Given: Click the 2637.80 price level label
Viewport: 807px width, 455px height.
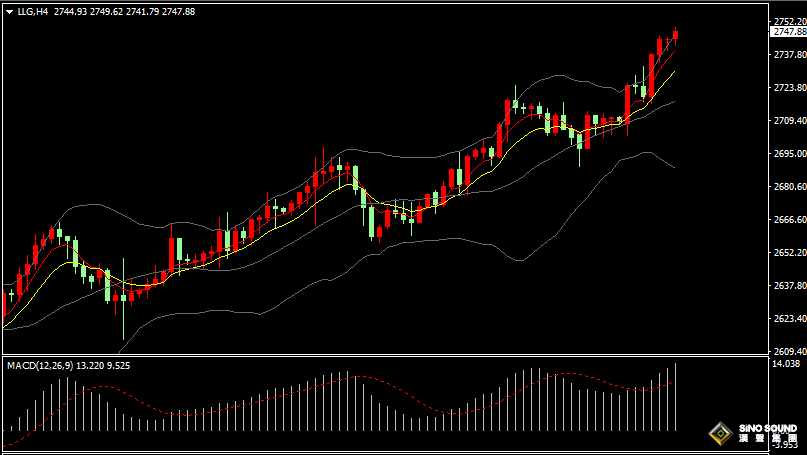Looking at the screenshot, I should pos(789,286).
